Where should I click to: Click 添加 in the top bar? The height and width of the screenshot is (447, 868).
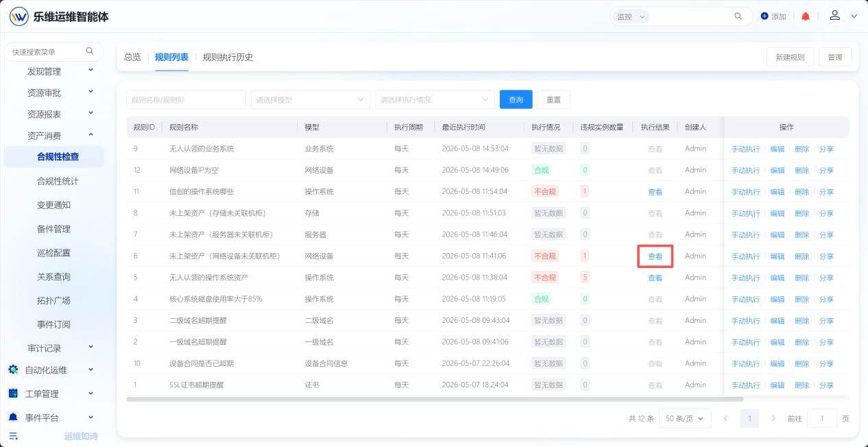779,16
